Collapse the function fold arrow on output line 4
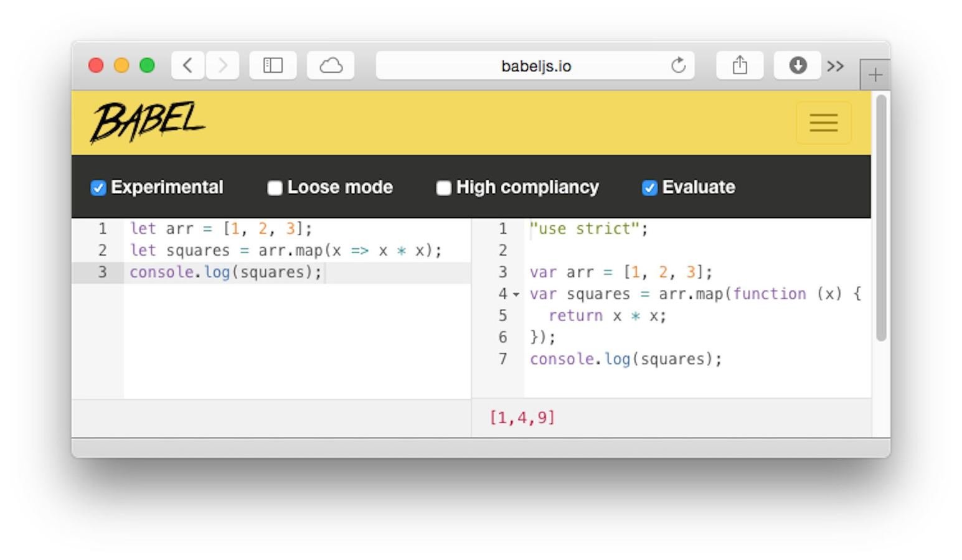This screenshot has width=962, height=560. (516, 295)
